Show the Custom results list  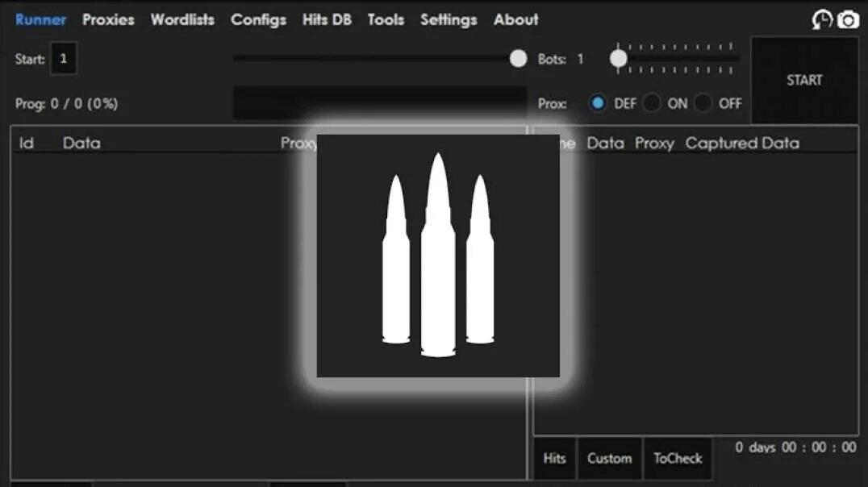tap(610, 458)
